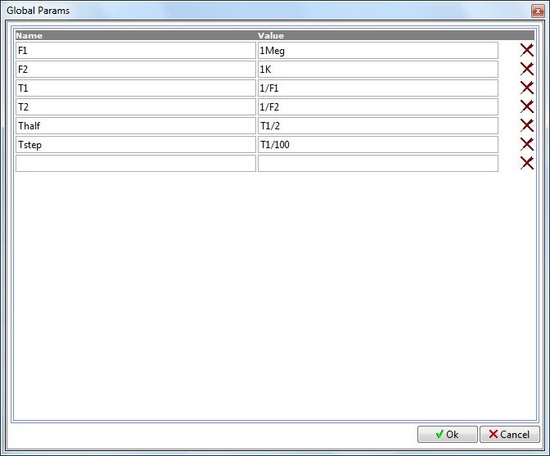Select the T1 name field

136,88
